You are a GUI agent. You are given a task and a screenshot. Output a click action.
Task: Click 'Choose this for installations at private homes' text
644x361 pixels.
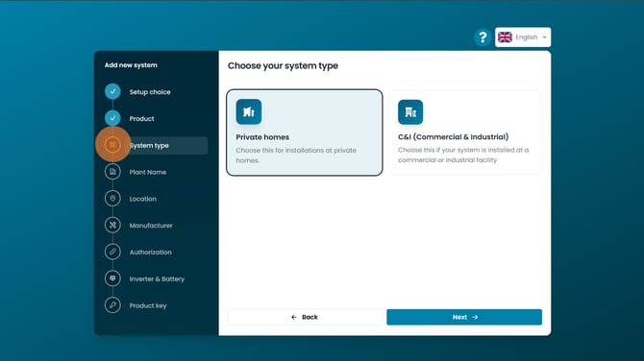pos(296,156)
